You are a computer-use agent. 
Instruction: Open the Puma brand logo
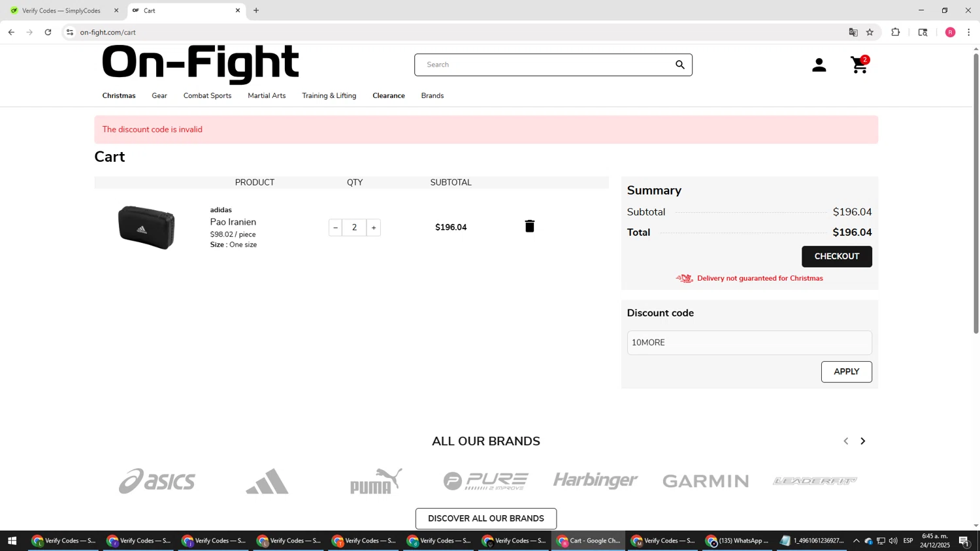tap(376, 481)
